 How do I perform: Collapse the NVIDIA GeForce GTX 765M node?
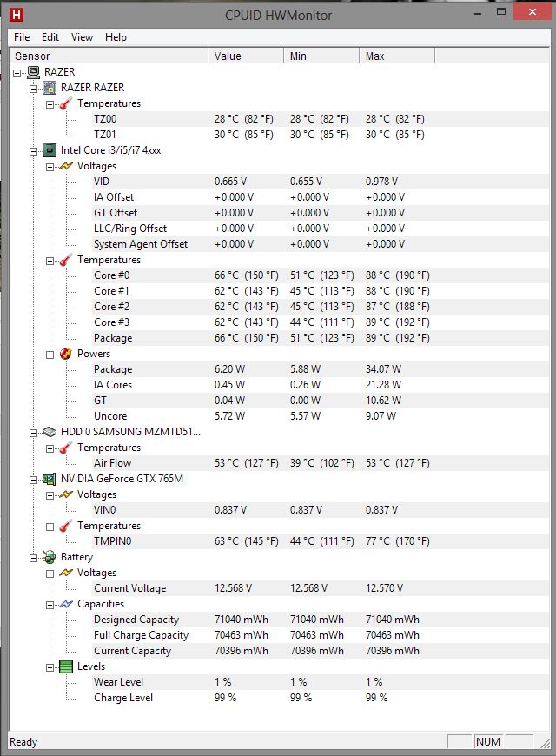tap(33, 479)
